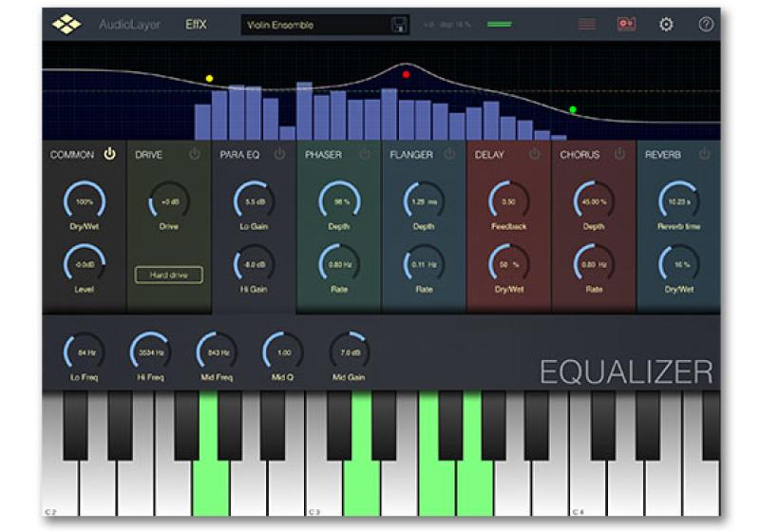The image size is (760, 532).
Task: Click the Delay Dry/Wet 50% knob
Action: pos(509,264)
